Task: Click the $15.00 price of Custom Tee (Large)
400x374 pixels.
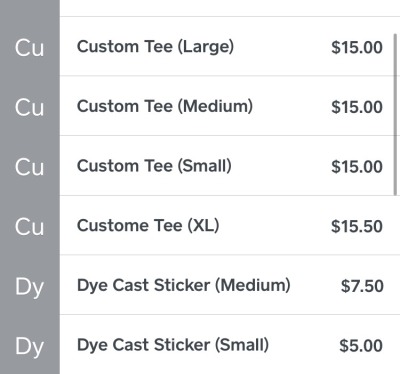Action: point(357,47)
